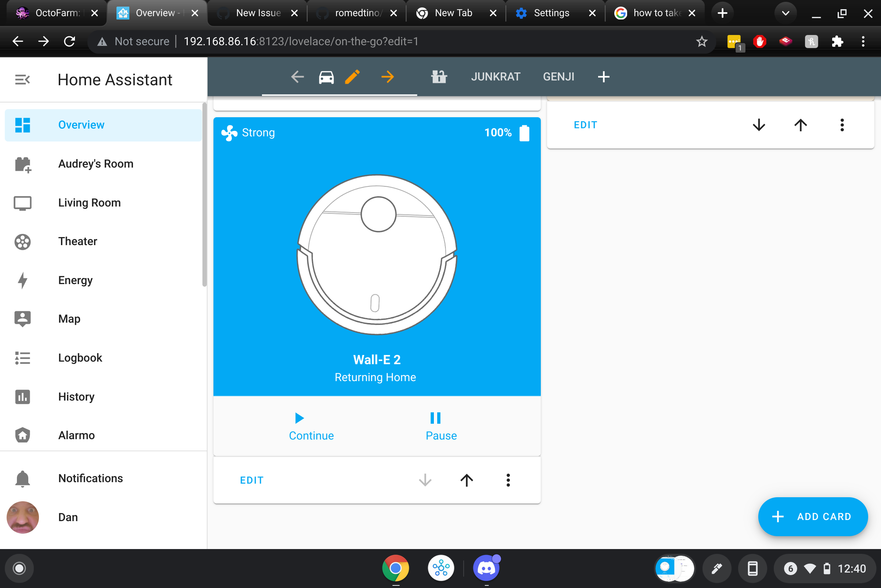Open the browser tab list dropdown

[x=786, y=13]
